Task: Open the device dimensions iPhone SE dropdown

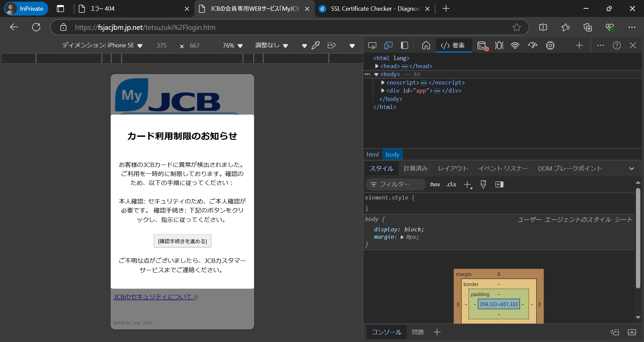Action: 102,45
